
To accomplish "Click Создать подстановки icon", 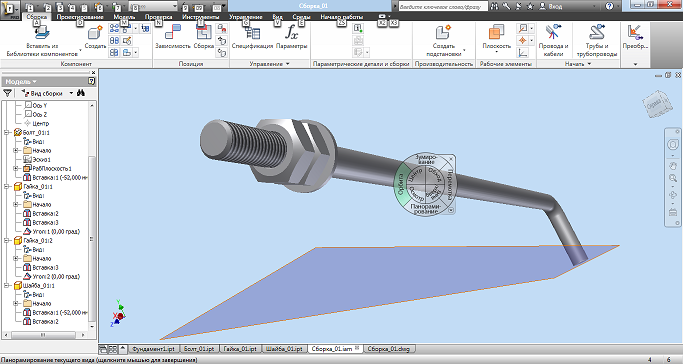I will (443, 33).
